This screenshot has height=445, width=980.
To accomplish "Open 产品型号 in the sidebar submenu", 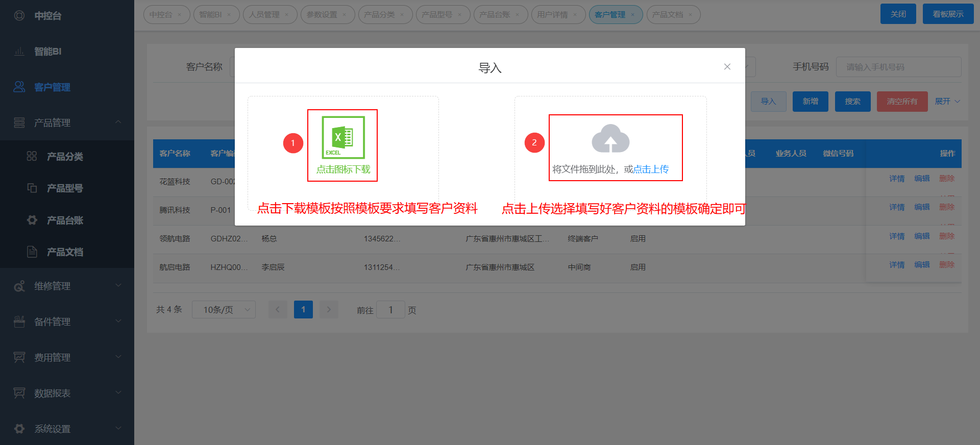I will click(x=65, y=188).
